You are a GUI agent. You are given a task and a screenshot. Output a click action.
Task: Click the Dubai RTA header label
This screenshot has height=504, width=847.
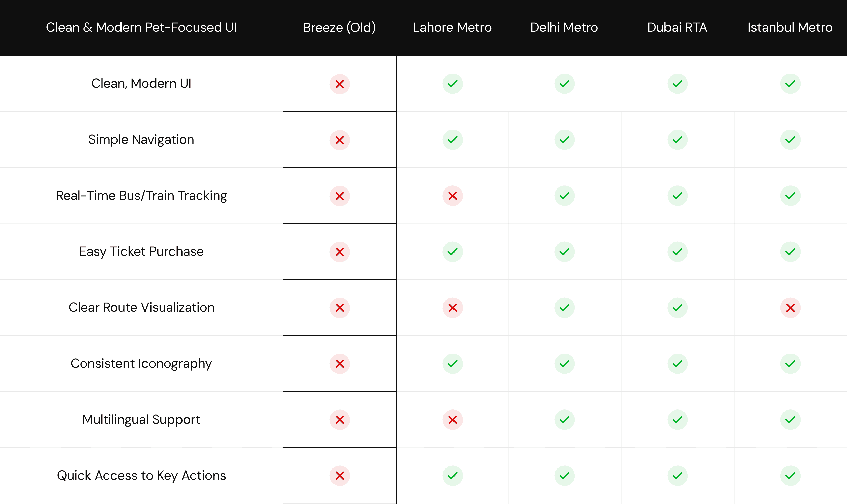click(x=677, y=27)
